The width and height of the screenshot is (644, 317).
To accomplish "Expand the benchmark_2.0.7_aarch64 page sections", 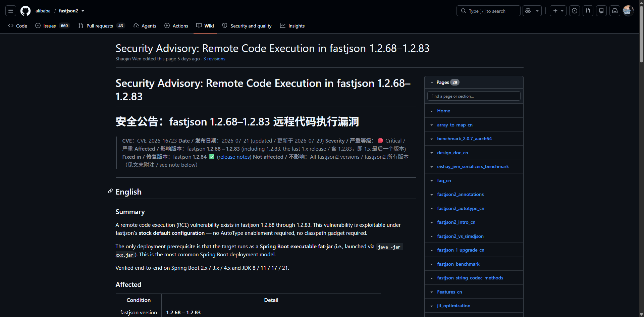I will point(432,139).
